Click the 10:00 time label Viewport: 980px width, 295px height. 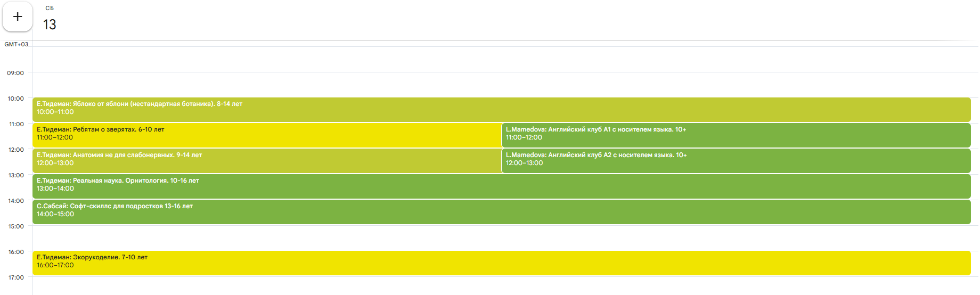(x=16, y=99)
